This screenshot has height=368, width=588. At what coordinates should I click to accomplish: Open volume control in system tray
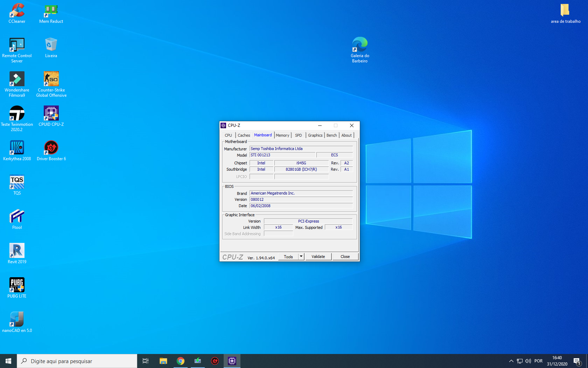click(528, 361)
